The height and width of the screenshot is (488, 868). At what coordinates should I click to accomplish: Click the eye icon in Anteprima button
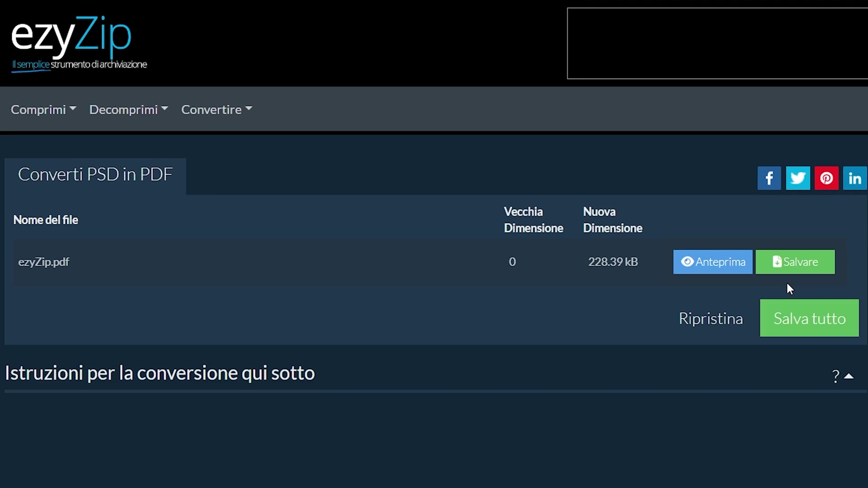click(x=687, y=262)
